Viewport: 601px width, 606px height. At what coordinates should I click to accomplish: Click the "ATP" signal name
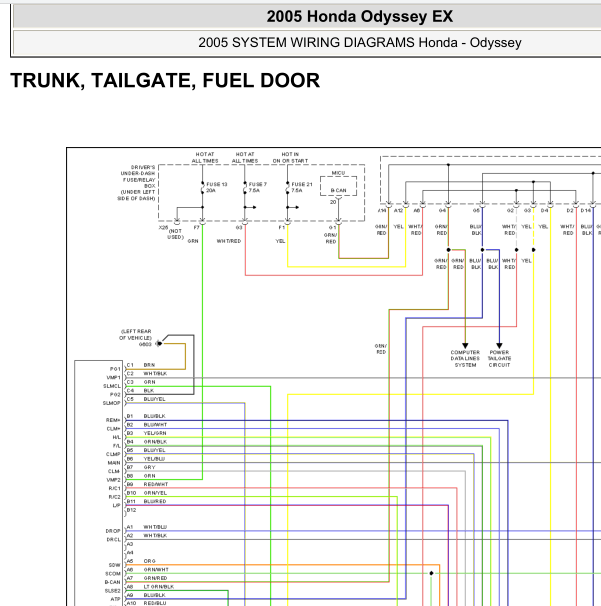point(116,599)
